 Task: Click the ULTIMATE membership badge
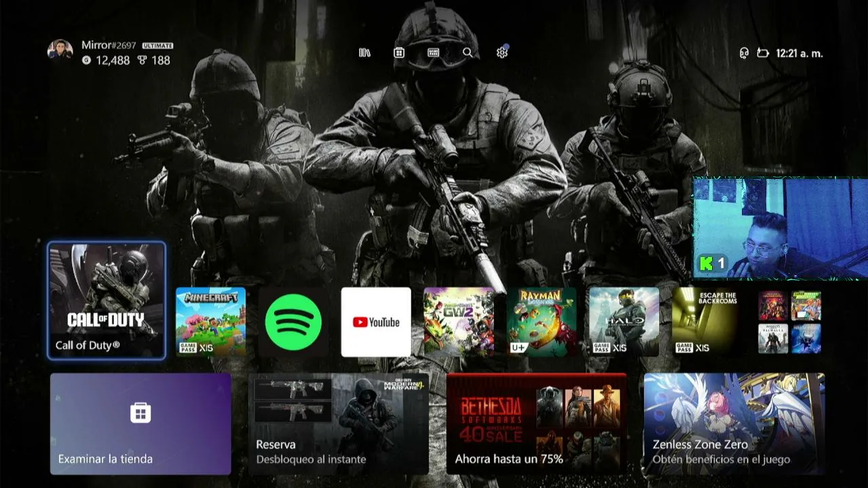coord(157,45)
